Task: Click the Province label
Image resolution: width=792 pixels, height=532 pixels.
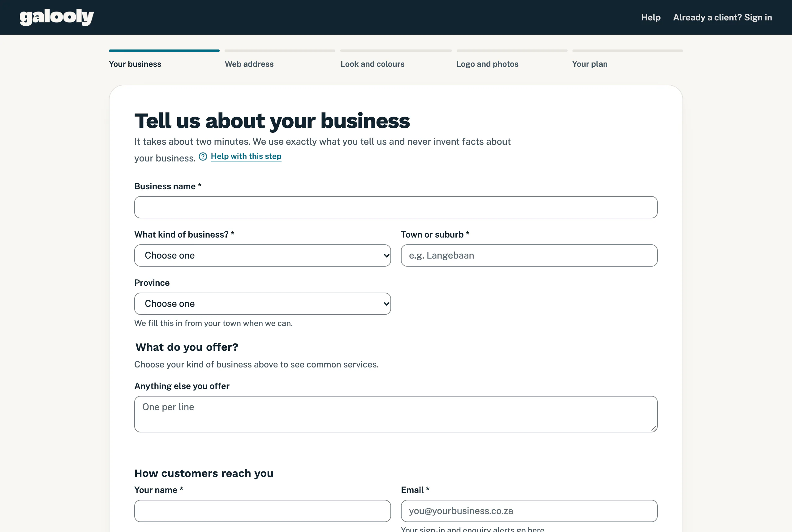Action: click(152, 283)
